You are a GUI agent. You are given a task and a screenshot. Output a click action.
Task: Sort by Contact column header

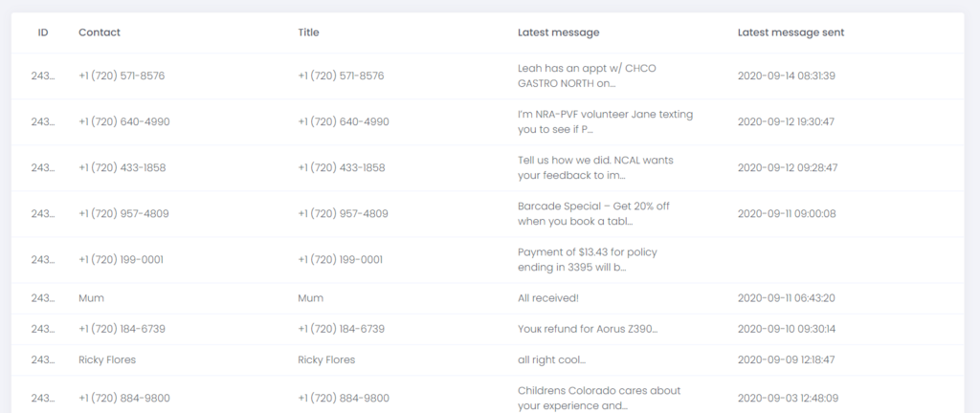tap(100, 33)
